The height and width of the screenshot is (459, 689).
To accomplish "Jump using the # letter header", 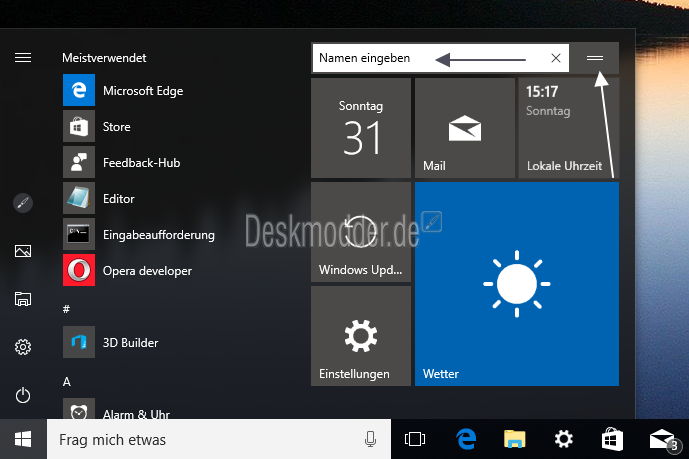I will (66, 309).
